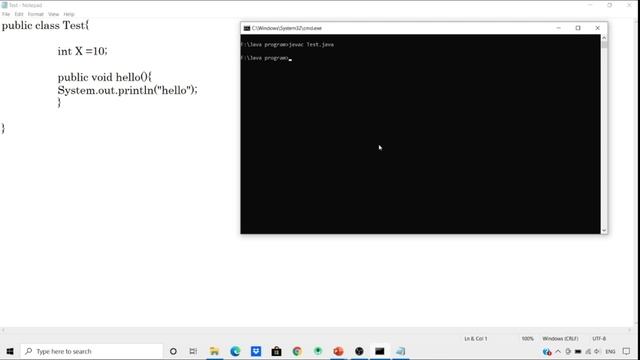Click the UTF-8 encoding status entry

point(599,339)
